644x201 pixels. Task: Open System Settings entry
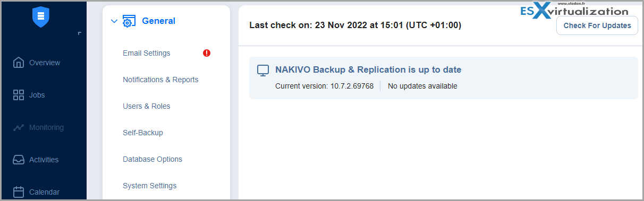tap(150, 186)
